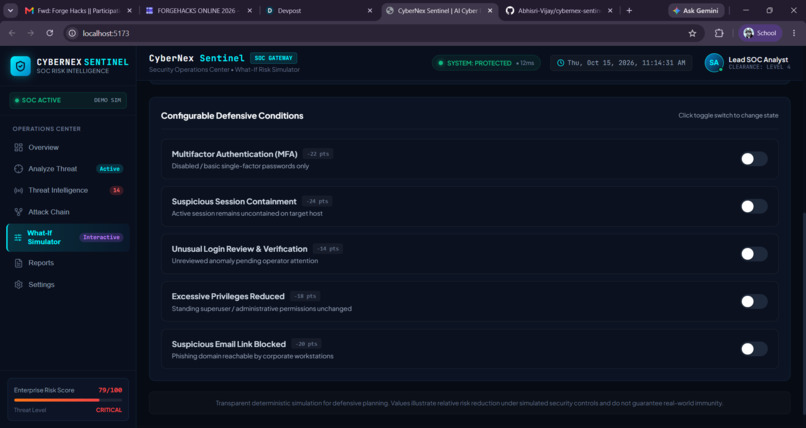Open a new browser tab with plus icon
Viewport: 806px width, 428px height.
click(629, 10)
